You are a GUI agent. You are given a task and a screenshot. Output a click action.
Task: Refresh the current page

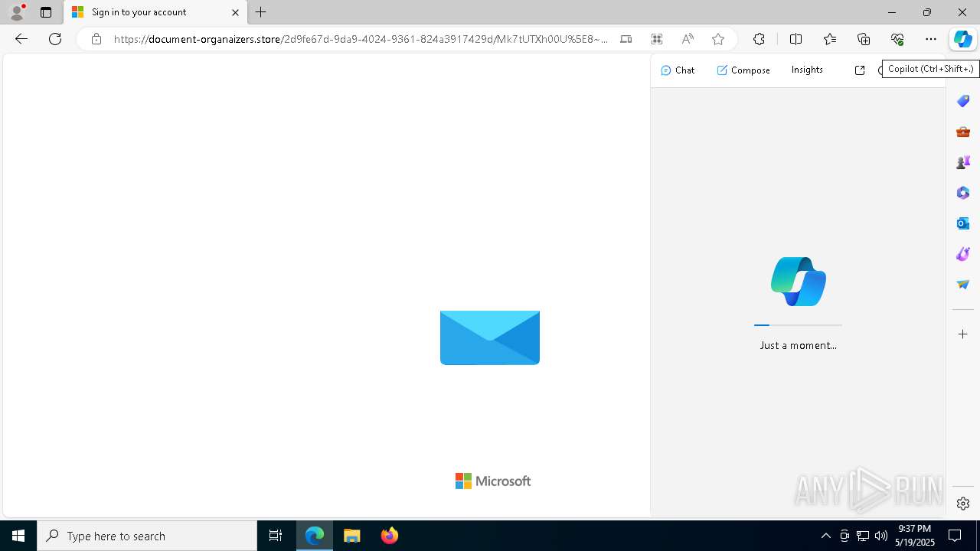pos(55,39)
